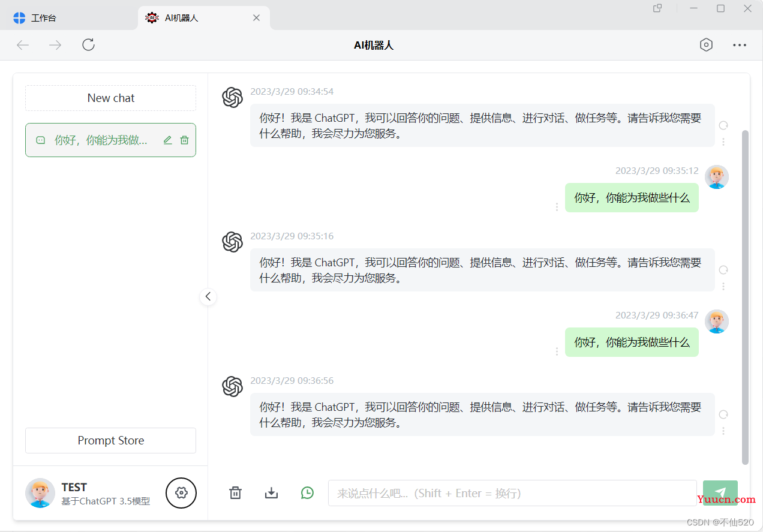Click the edit pencil icon on chat item
The height and width of the screenshot is (532, 763).
pyautogui.click(x=167, y=140)
